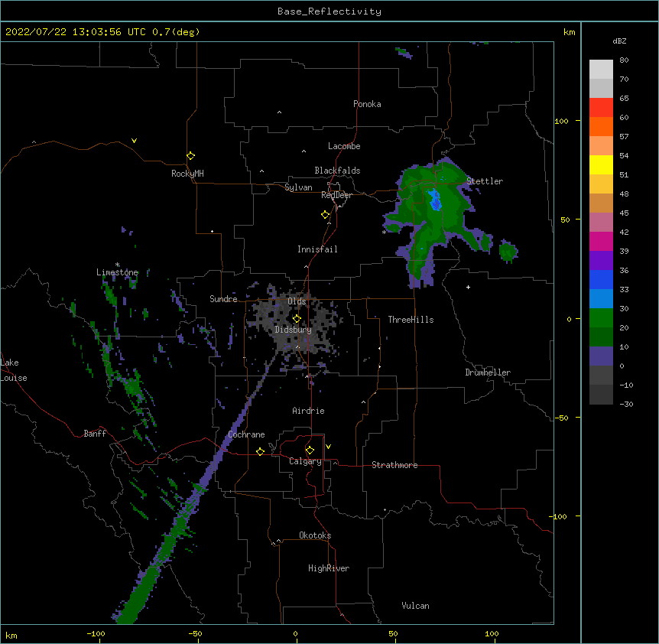659x644 pixels.
Task: Click the yellow diamond marker below Cochrane
Action: pyautogui.click(x=260, y=451)
